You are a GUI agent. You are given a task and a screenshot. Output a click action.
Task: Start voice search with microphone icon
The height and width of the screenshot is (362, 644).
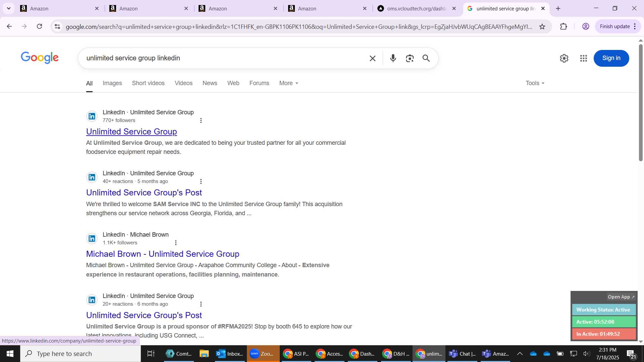393,58
